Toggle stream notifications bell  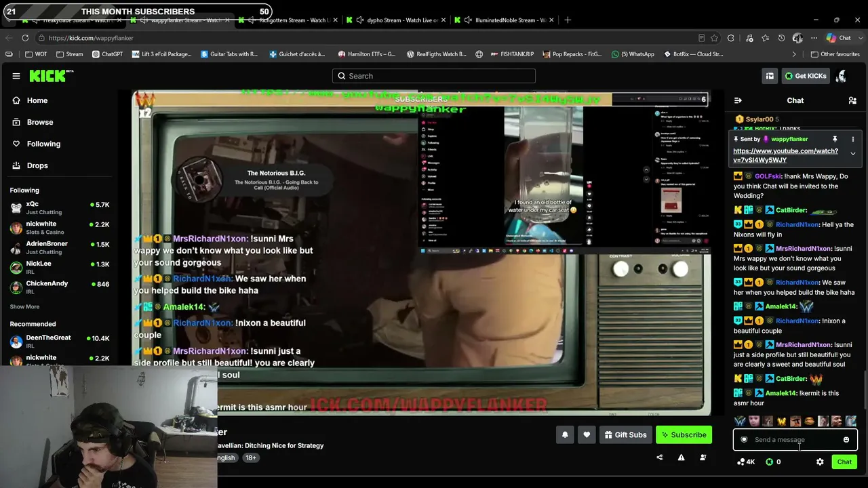[565, 435]
